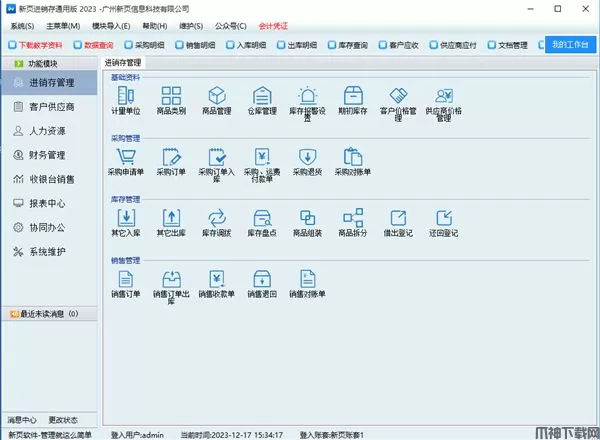Open the 销售退回 icon

(x=262, y=279)
